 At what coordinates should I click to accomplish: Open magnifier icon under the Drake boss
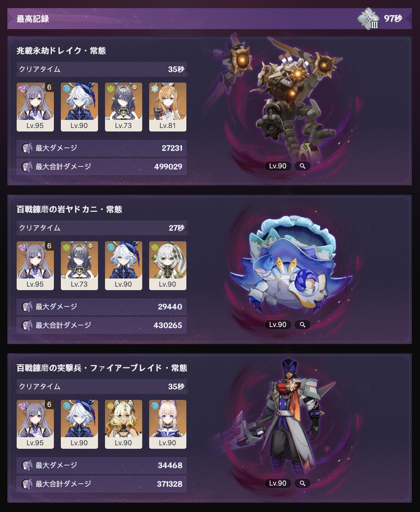click(x=303, y=166)
